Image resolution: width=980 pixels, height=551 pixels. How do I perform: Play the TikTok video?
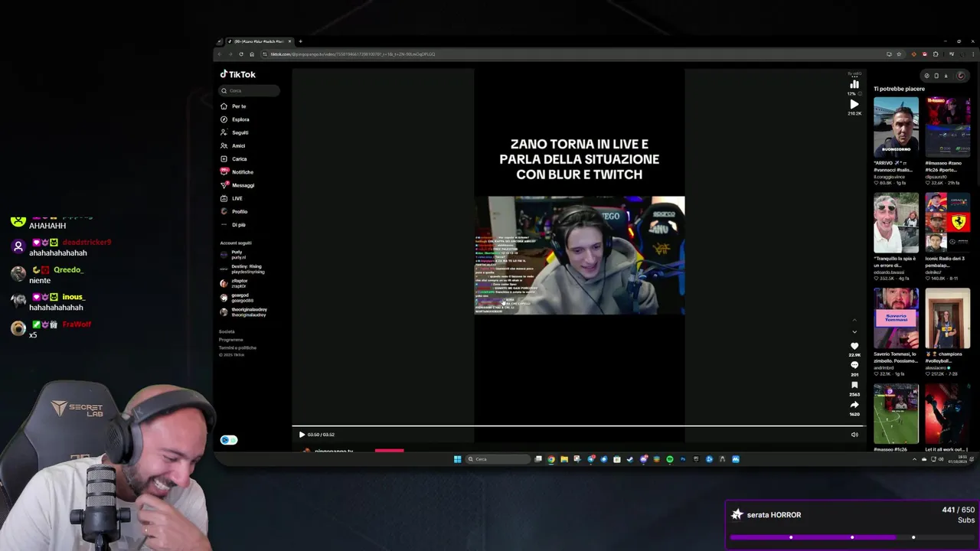(x=302, y=435)
